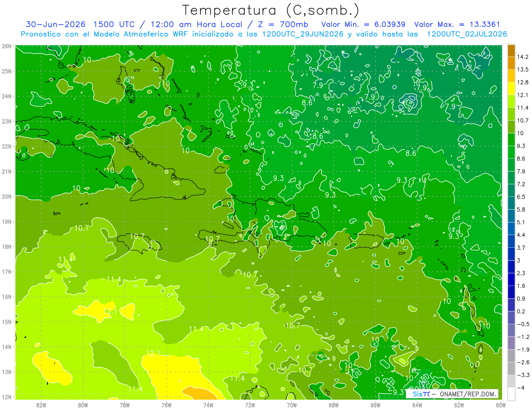Viewport: 532px width, 411px height.
Task: Click the 14.2 value on the colorbar legend
Action: (x=522, y=57)
